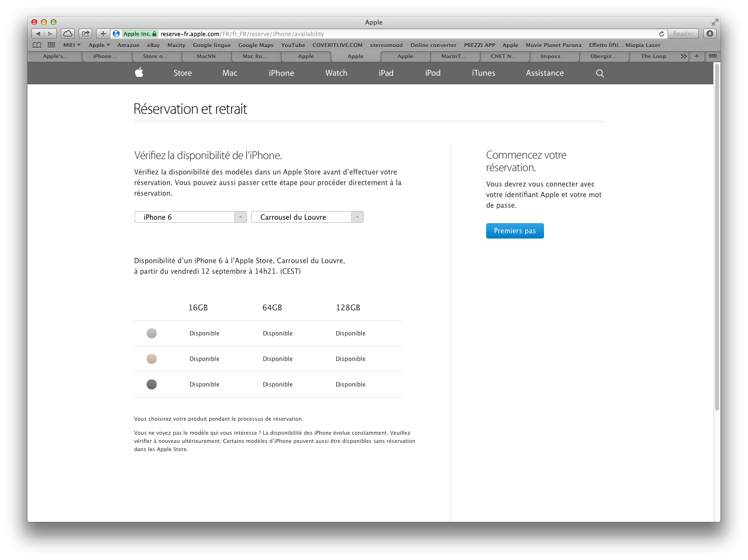
Task: Open the Downloads button in the toolbar
Action: pyautogui.click(x=709, y=34)
